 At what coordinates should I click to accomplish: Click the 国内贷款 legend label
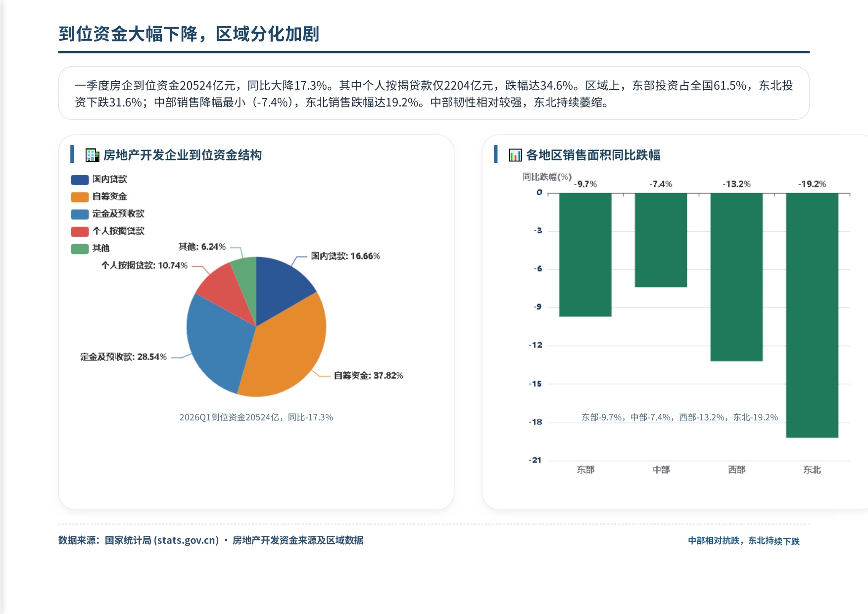point(110,179)
